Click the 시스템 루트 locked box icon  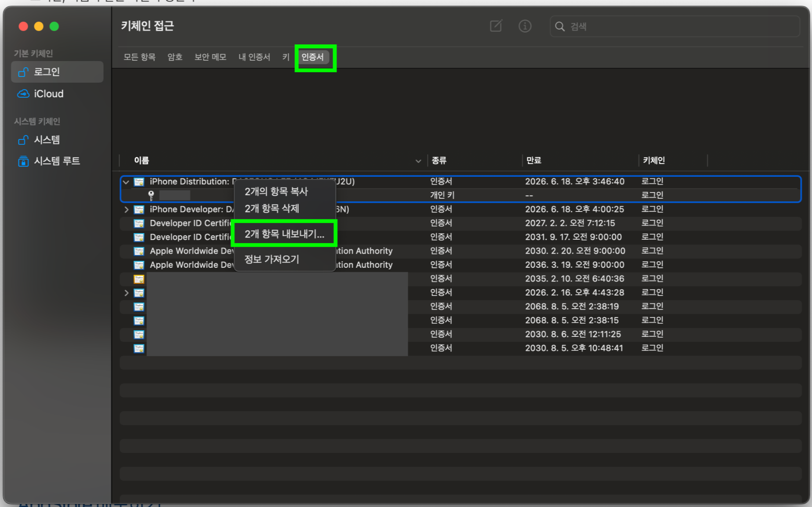tap(23, 161)
